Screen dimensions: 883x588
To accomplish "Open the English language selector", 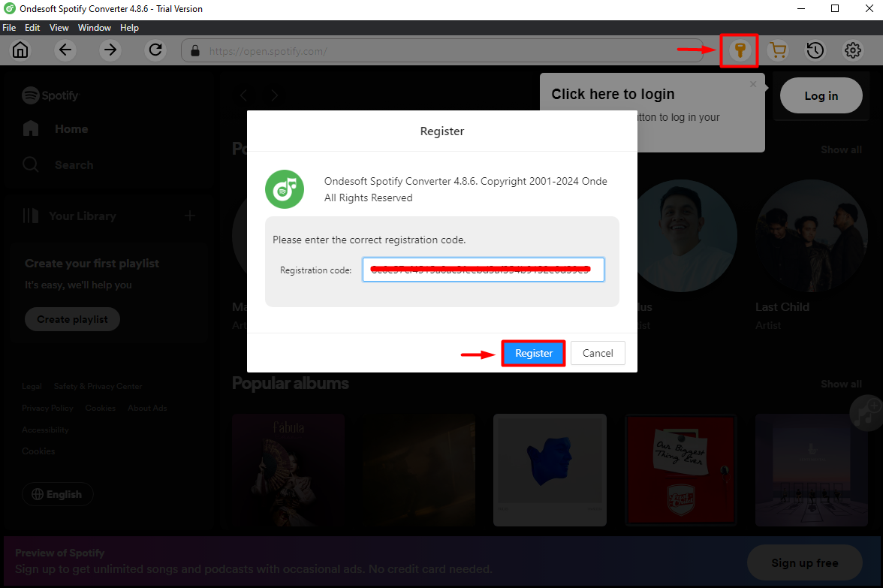I will click(57, 494).
